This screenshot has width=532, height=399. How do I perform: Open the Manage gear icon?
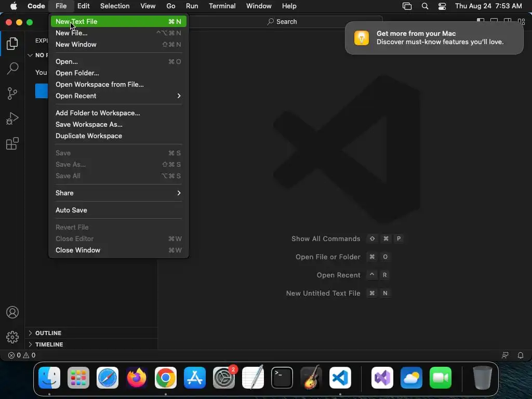pyautogui.click(x=12, y=337)
